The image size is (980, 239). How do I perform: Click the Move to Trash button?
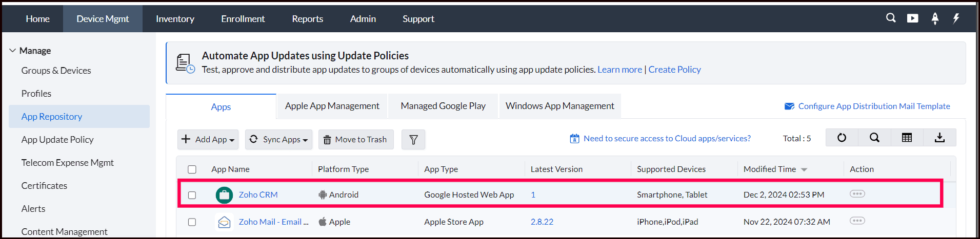click(x=355, y=139)
